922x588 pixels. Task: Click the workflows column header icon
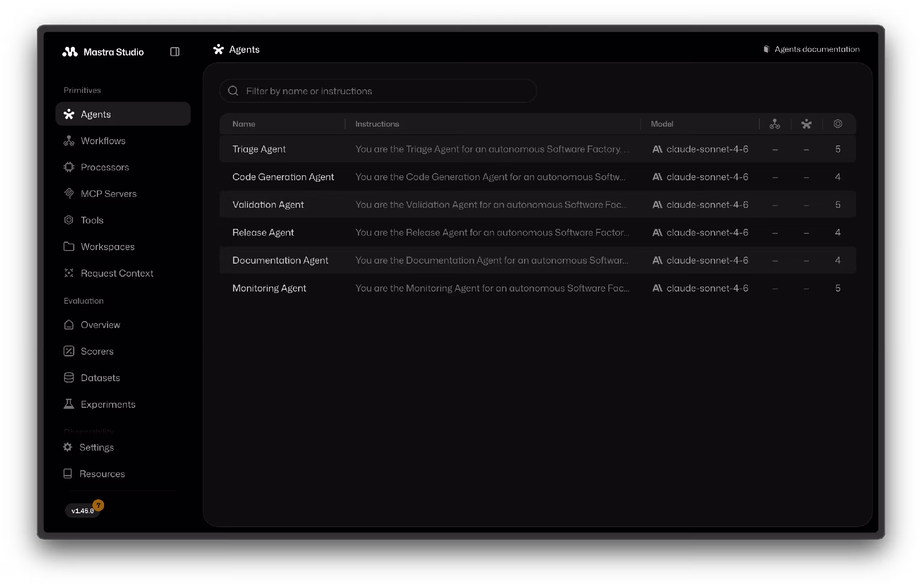(x=775, y=124)
